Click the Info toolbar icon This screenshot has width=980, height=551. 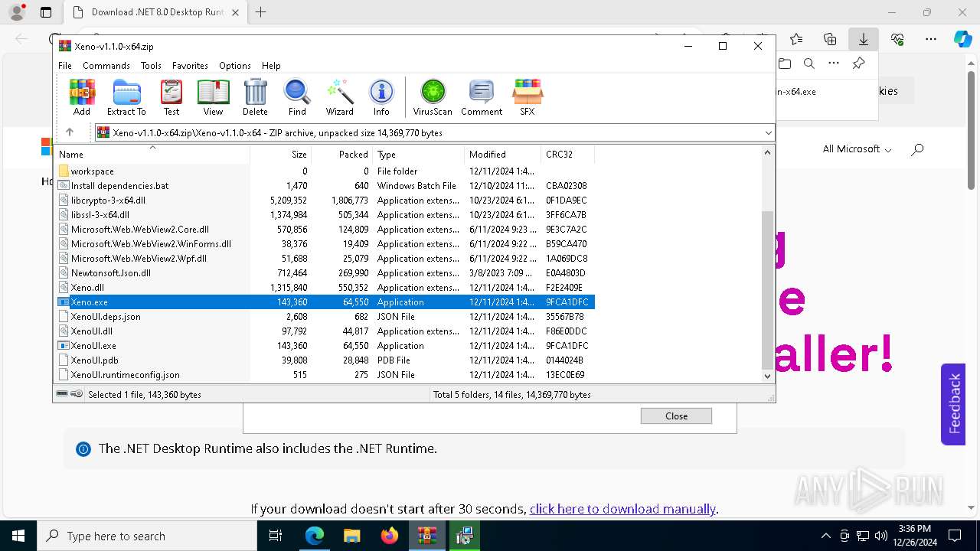381,97
